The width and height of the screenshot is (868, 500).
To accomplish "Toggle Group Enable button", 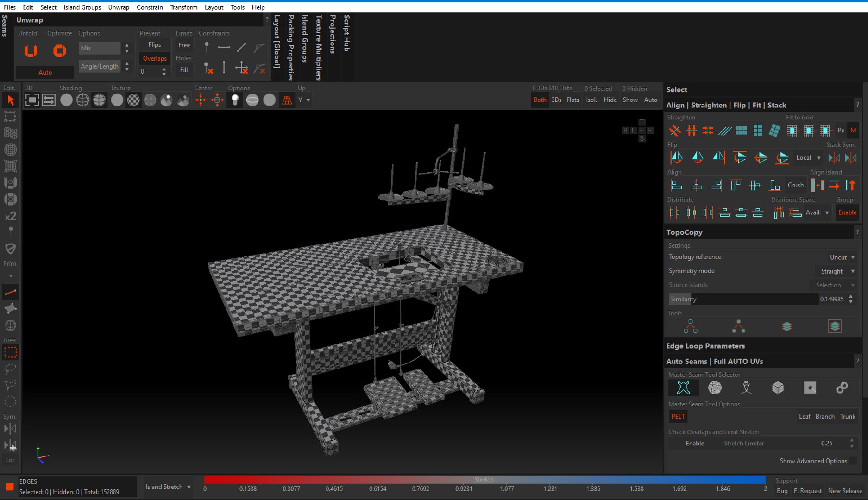I will tap(847, 212).
